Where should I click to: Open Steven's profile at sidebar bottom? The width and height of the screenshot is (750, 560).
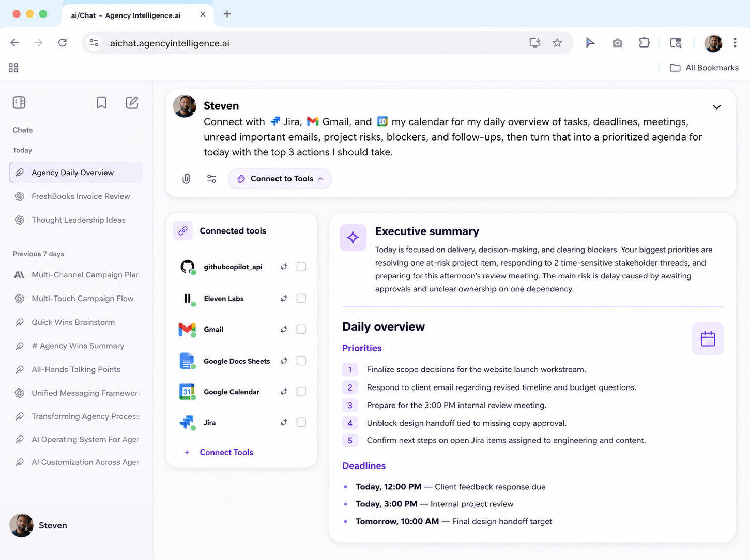click(39, 525)
